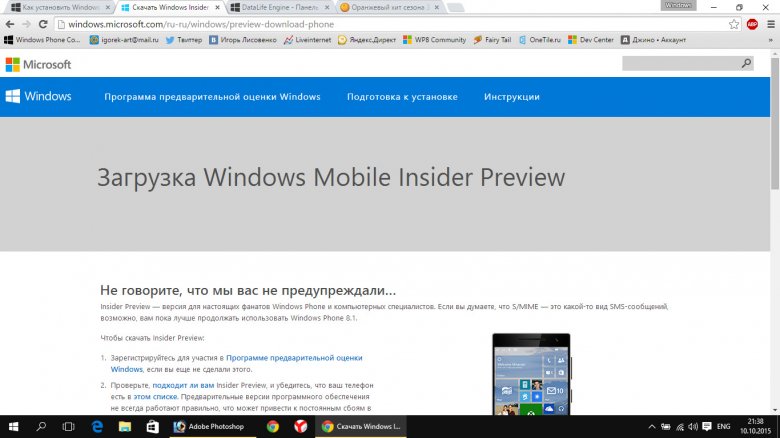Open Windows Store from taskbar
This screenshot has height=438, width=780.
pos(152,427)
